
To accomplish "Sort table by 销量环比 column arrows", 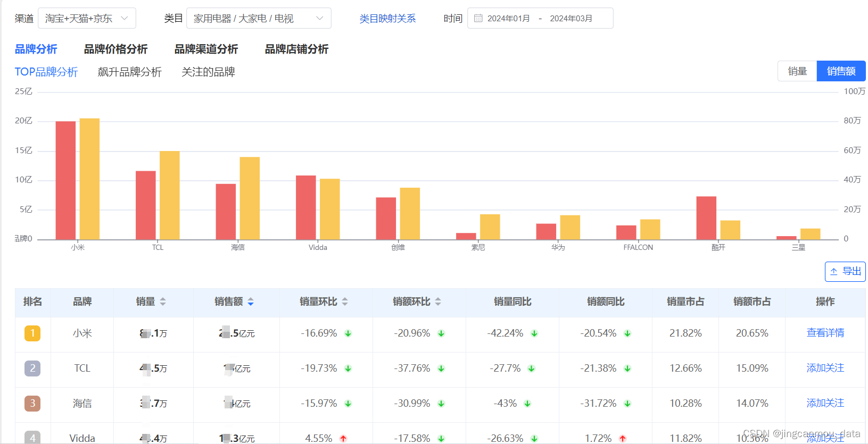I will (345, 301).
